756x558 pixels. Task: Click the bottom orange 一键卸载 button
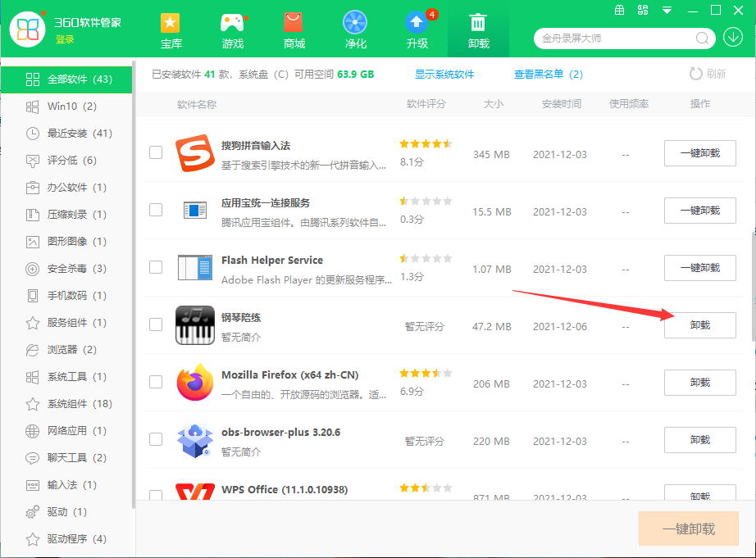click(689, 529)
